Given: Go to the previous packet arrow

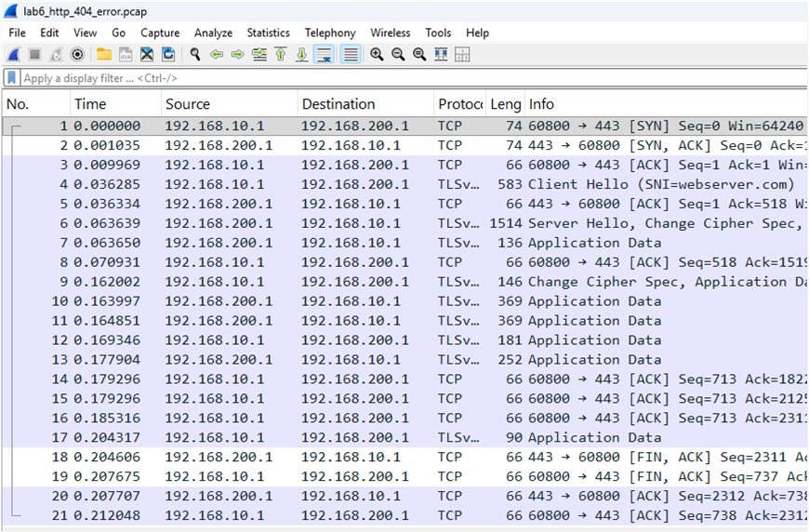Looking at the screenshot, I should [x=217, y=55].
